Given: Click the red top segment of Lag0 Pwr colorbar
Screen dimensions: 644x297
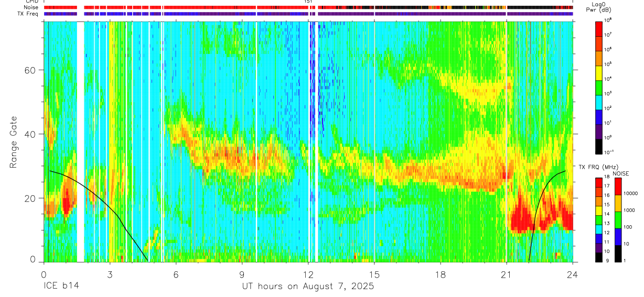Looking at the screenshot, I should pyautogui.click(x=598, y=28).
